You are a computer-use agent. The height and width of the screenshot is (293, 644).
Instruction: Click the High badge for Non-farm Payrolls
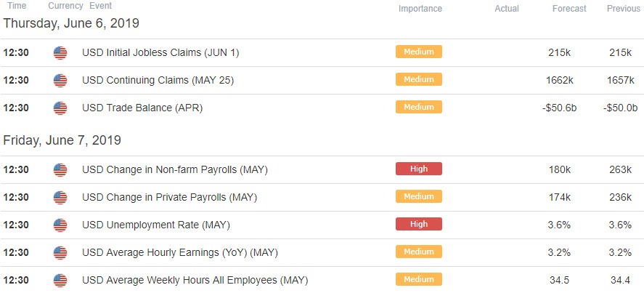(x=418, y=169)
